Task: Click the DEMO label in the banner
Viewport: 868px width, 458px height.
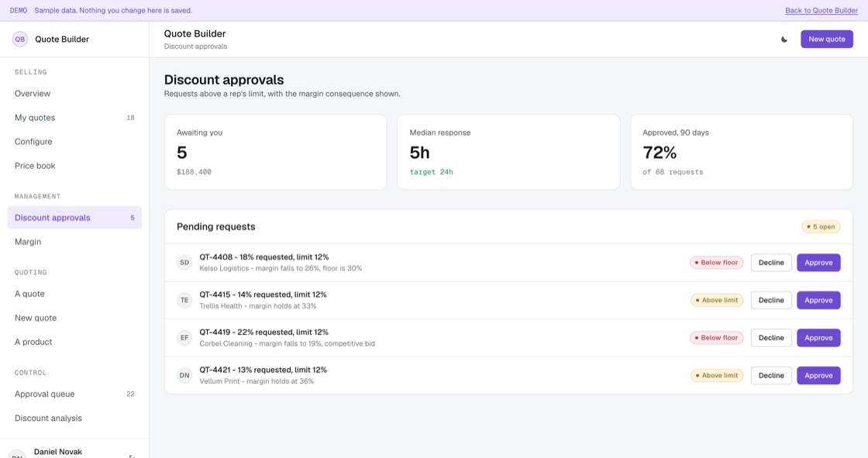Action: point(19,11)
